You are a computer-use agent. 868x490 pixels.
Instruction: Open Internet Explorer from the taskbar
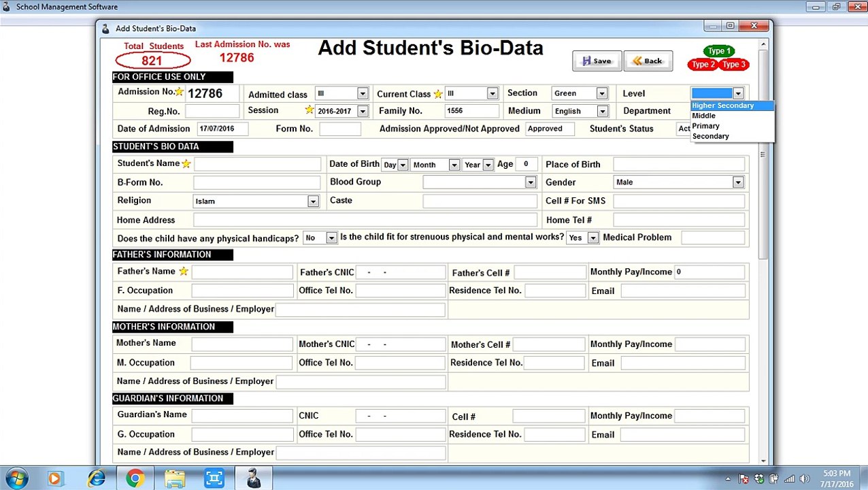click(x=96, y=478)
